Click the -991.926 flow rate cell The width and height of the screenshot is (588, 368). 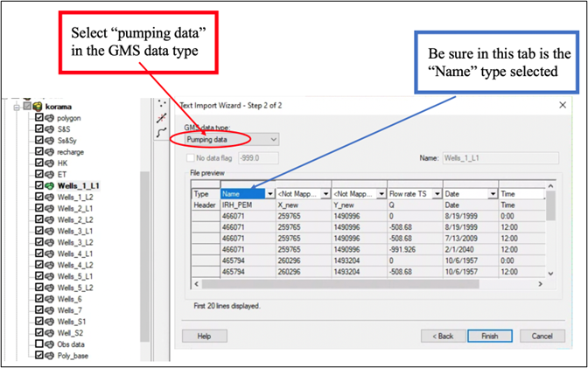415,250
